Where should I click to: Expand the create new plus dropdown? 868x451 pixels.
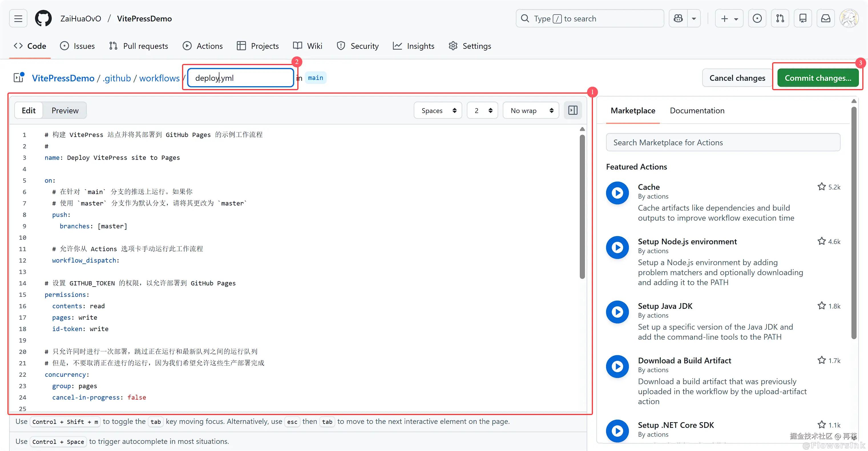[x=729, y=19]
